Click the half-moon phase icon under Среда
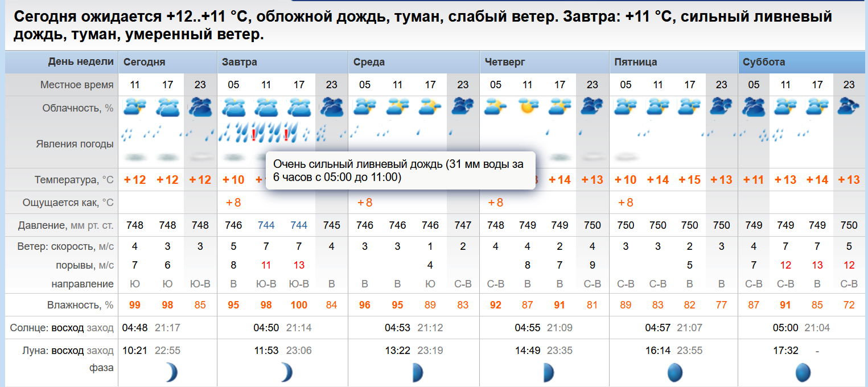This screenshot has width=868, height=387. click(417, 373)
